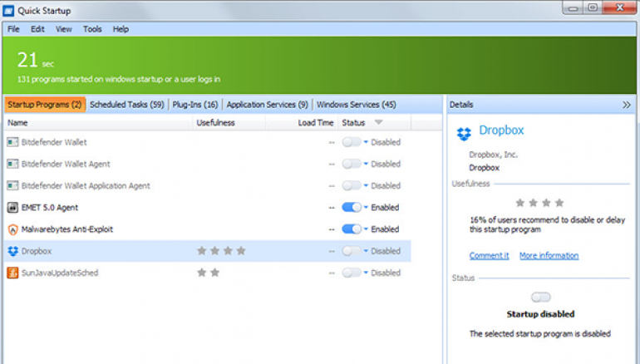Switch to the Windows Services (45) tab
Screen dimensions: 640x364
[357, 105]
